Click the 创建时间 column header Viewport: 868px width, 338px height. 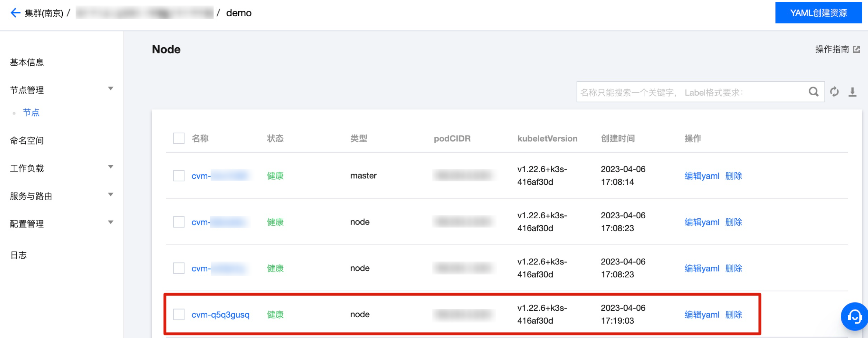618,139
